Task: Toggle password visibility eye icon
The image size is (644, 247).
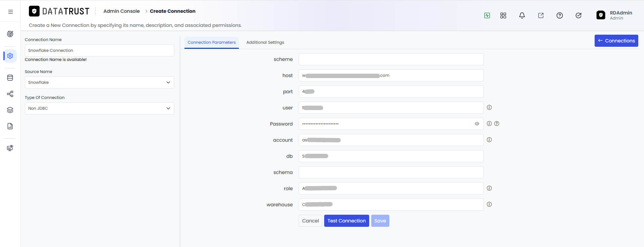Action: (x=477, y=124)
